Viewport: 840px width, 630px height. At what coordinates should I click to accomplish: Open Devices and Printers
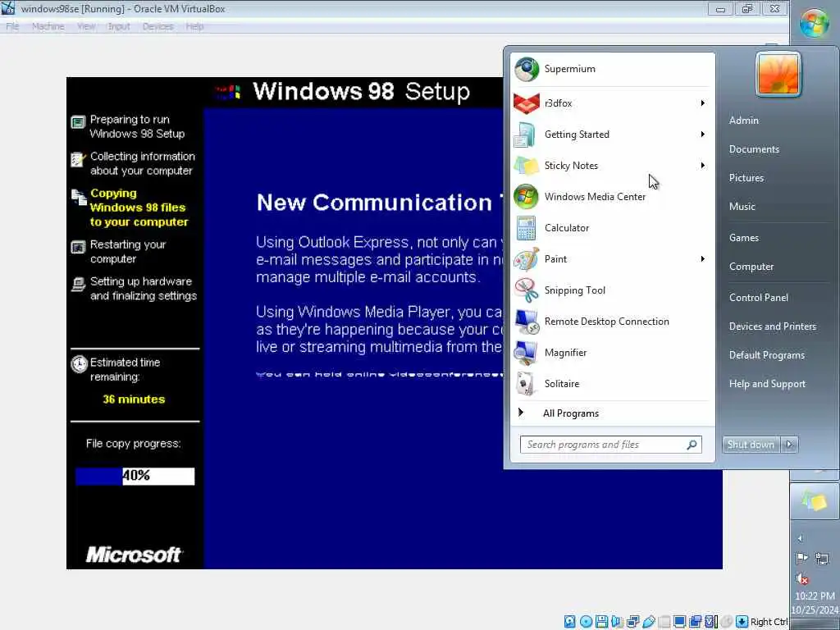click(773, 326)
